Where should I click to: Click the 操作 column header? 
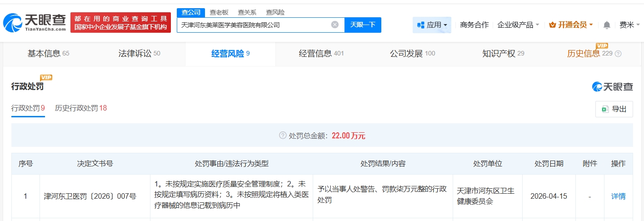tap(618, 164)
